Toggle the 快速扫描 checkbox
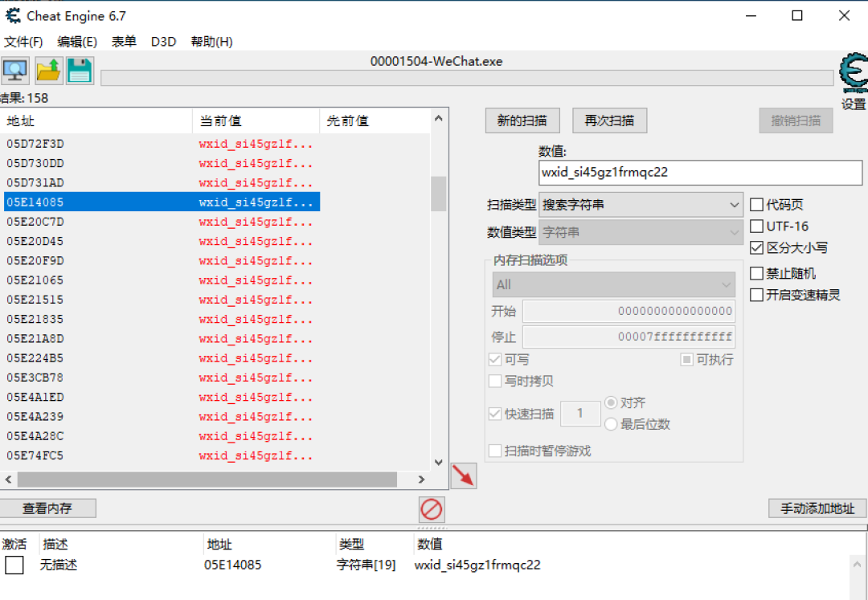This screenshot has width=868, height=600. (495, 414)
